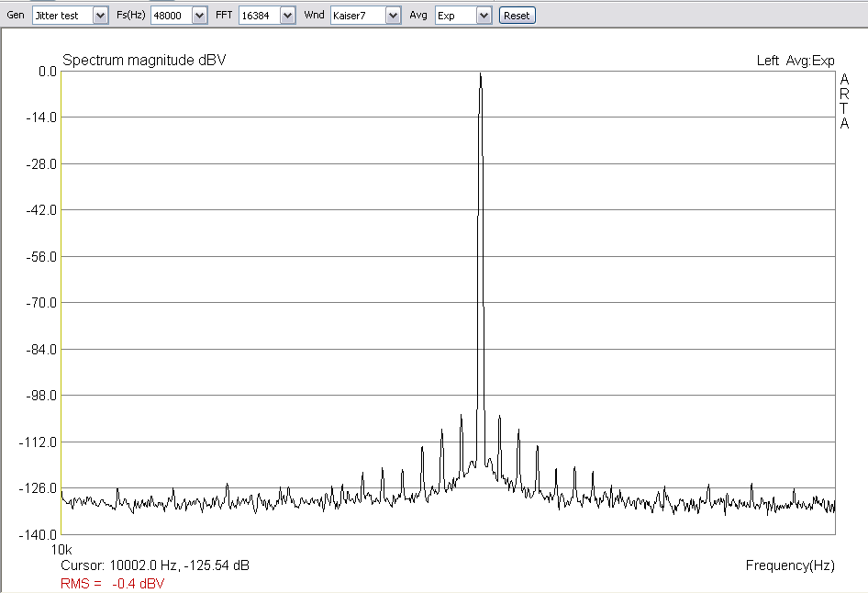Open the Wnd window type dropdown

tap(393, 16)
